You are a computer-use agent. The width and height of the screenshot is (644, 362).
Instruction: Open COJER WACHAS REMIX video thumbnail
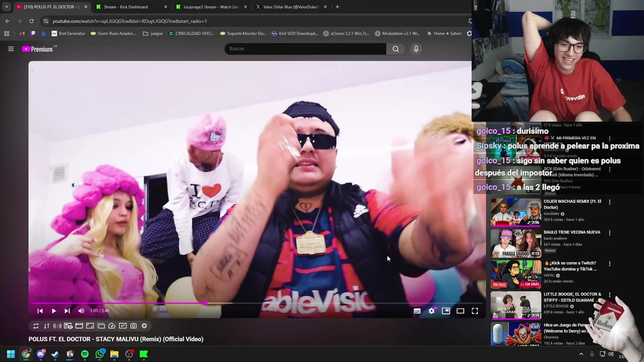pos(516,212)
